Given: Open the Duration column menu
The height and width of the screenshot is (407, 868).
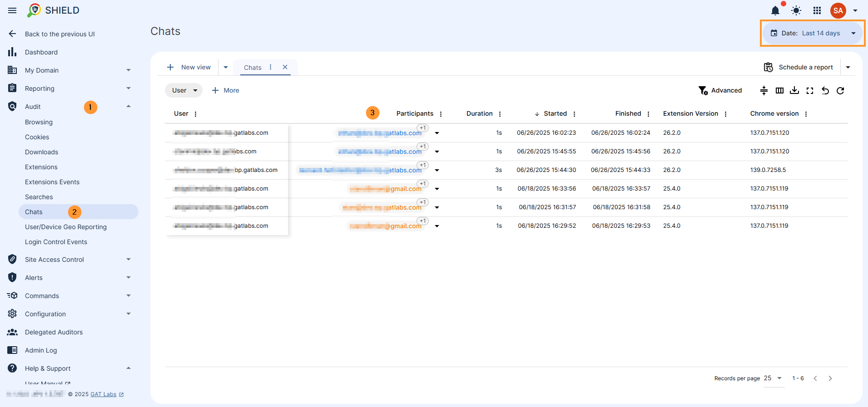Looking at the screenshot, I should tap(500, 114).
